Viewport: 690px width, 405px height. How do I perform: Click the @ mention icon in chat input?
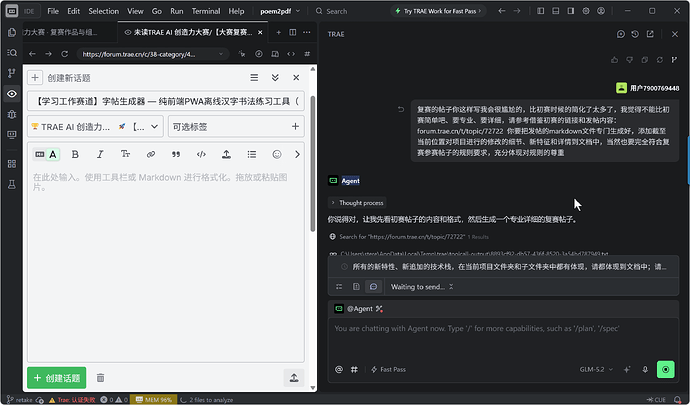pyautogui.click(x=339, y=369)
